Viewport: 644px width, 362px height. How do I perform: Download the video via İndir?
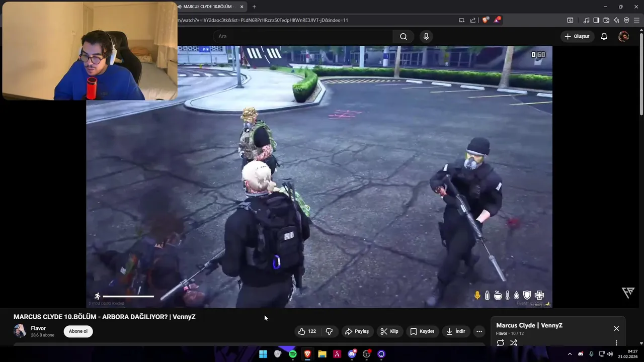click(x=455, y=331)
